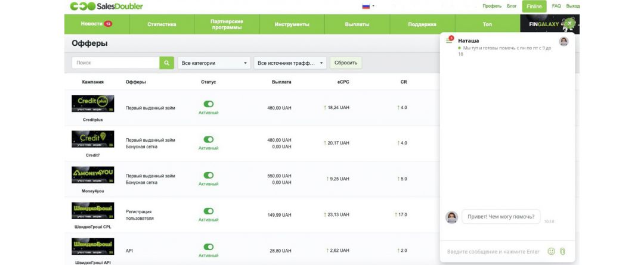
Task: Click the 28,80 UAH payout value
Action: [x=280, y=251]
